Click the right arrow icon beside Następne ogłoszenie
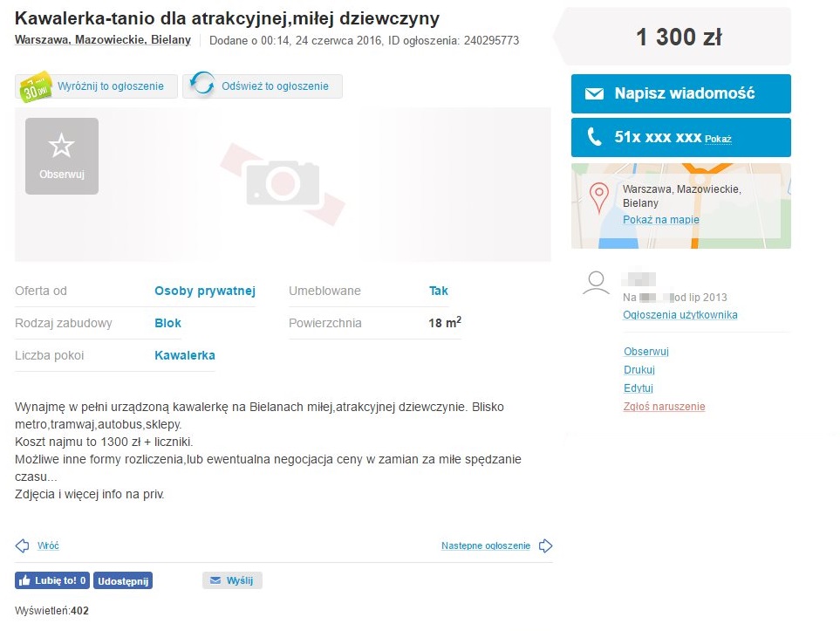 click(x=545, y=545)
